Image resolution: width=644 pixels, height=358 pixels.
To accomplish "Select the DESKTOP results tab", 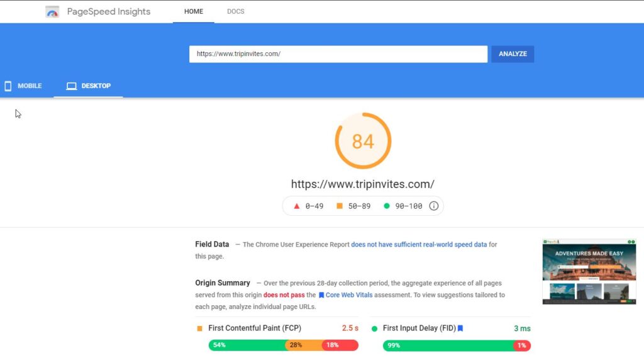I will click(x=88, y=86).
